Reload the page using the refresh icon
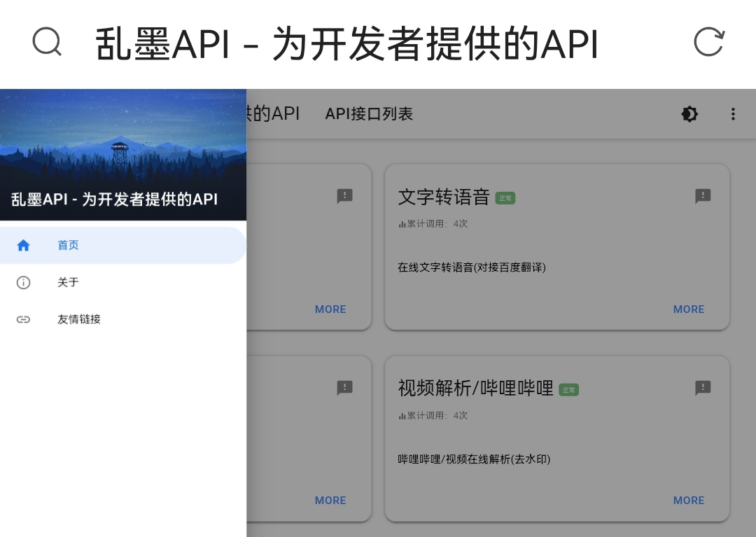Image resolution: width=756 pixels, height=537 pixels. click(x=709, y=42)
